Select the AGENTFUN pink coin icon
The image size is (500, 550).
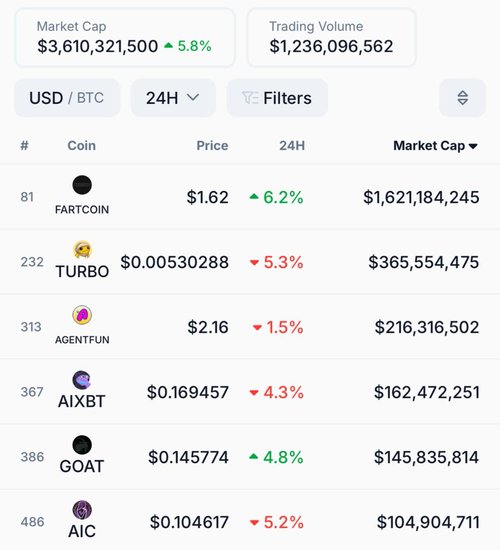(82, 315)
